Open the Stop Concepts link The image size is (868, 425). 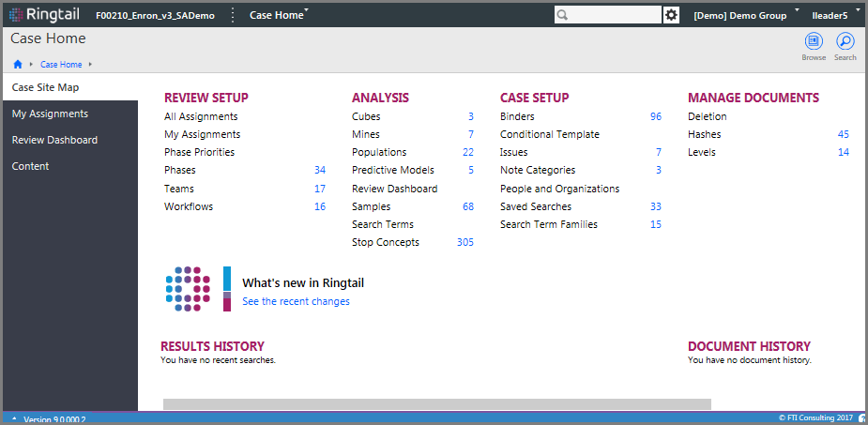click(x=386, y=242)
